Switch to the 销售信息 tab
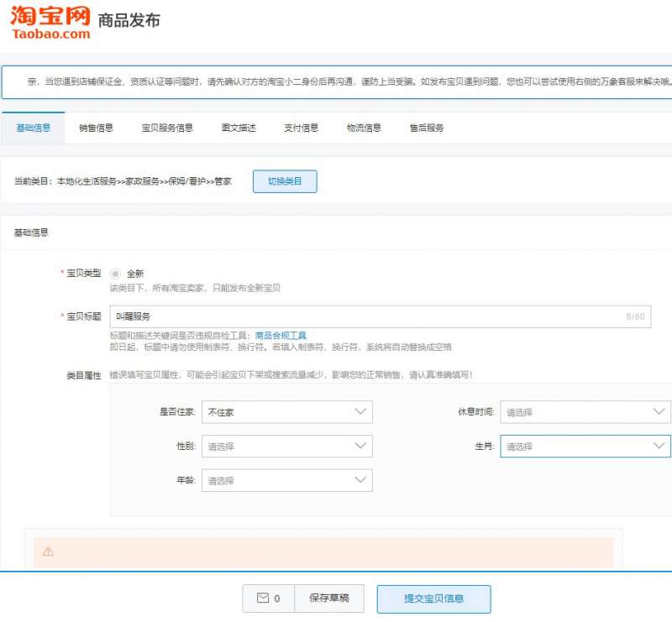 [96, 128]
